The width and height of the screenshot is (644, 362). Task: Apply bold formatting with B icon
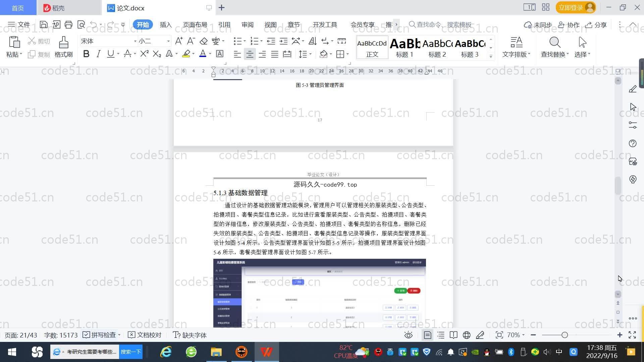(86, 54)
